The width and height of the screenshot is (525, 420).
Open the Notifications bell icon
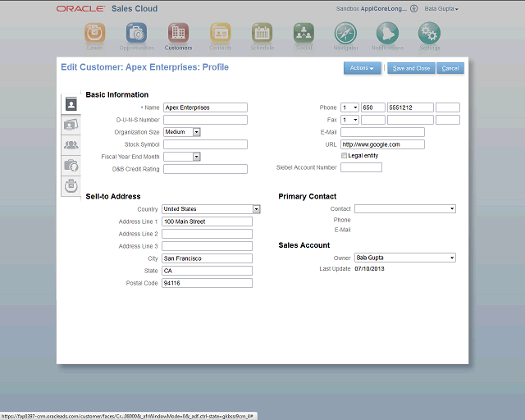pos(387,33)
